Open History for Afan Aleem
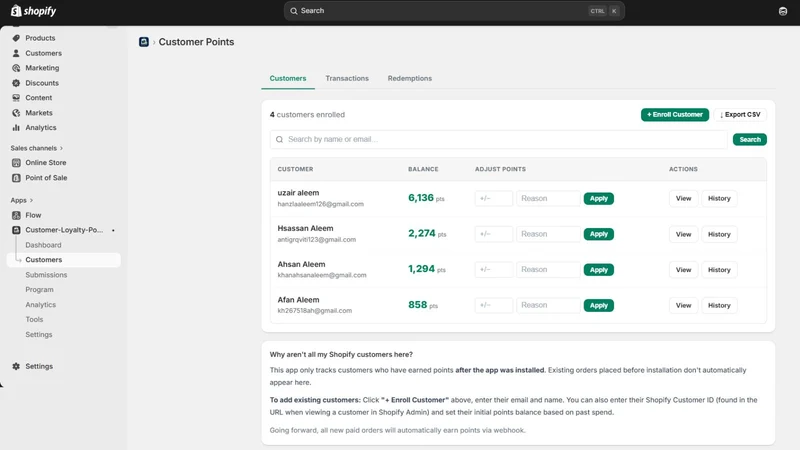 [719, 305]
